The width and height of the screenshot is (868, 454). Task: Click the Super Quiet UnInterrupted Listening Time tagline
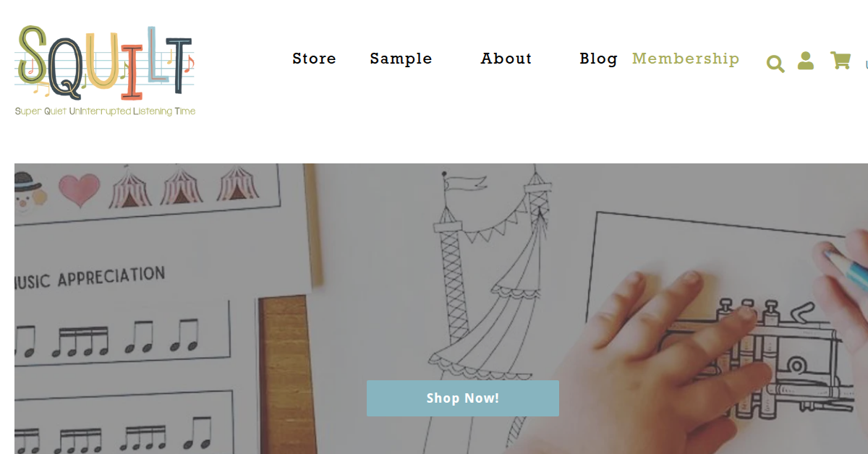[106, 111]
